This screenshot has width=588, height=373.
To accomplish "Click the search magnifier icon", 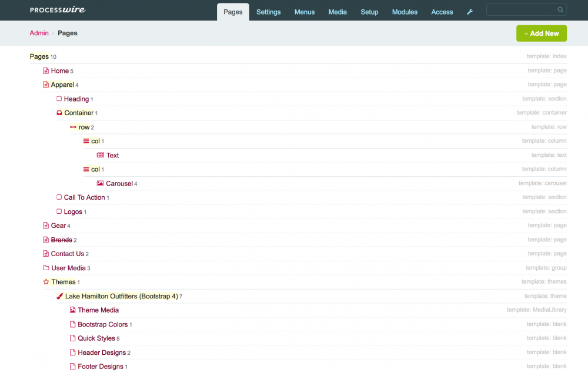I will 560,9.
